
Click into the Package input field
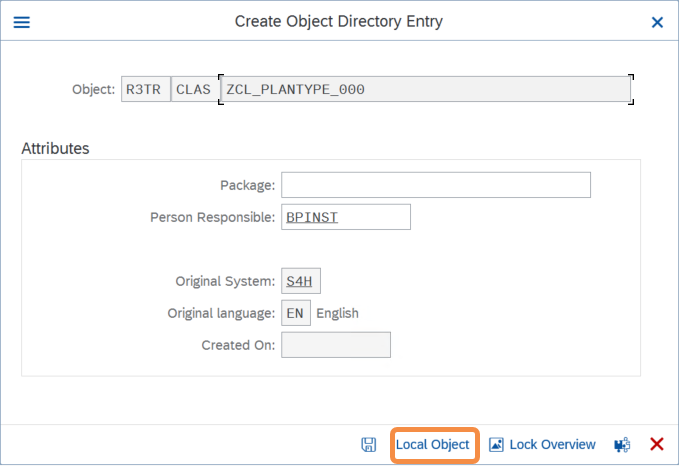[x=435, y=185]
